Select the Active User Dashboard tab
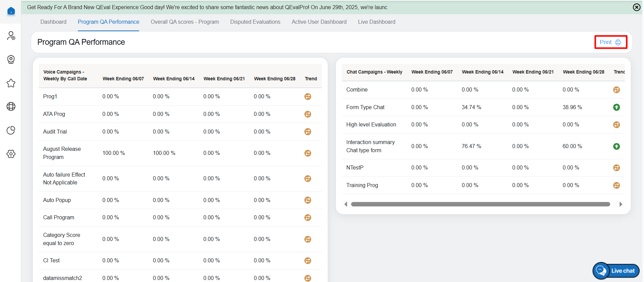This screenshot has width=644, height=282. [319, 22]
